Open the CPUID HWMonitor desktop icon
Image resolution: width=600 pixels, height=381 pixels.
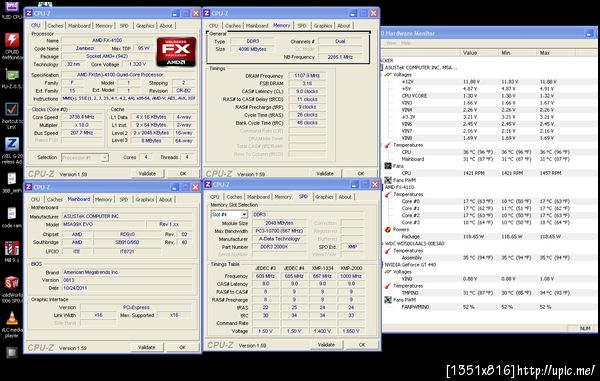[x=11, y=41]
